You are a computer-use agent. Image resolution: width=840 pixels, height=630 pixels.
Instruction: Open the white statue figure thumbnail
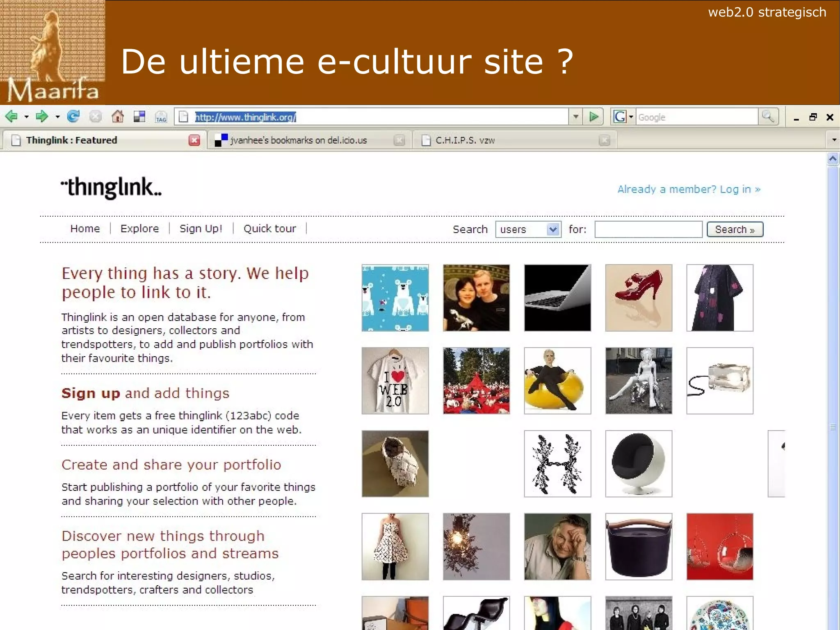click(x=639, y=381)
